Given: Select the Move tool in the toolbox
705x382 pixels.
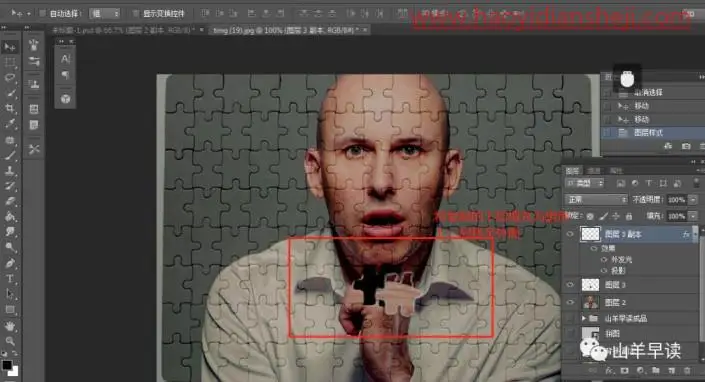Looking at the screenshot, I should [9, 47].
